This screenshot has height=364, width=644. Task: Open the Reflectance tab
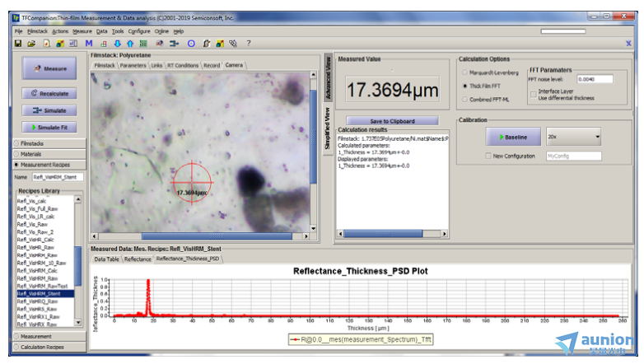[138, 259]
